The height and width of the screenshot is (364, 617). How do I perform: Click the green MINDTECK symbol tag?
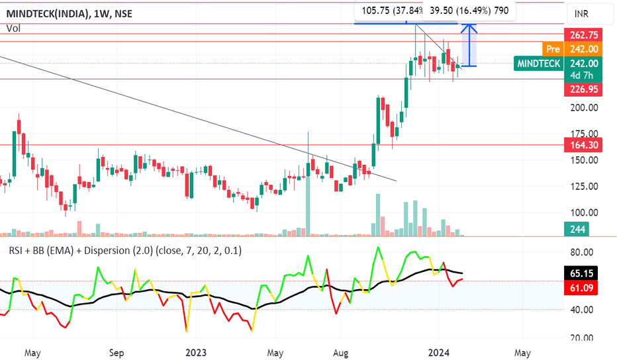(x=538, y=64)
